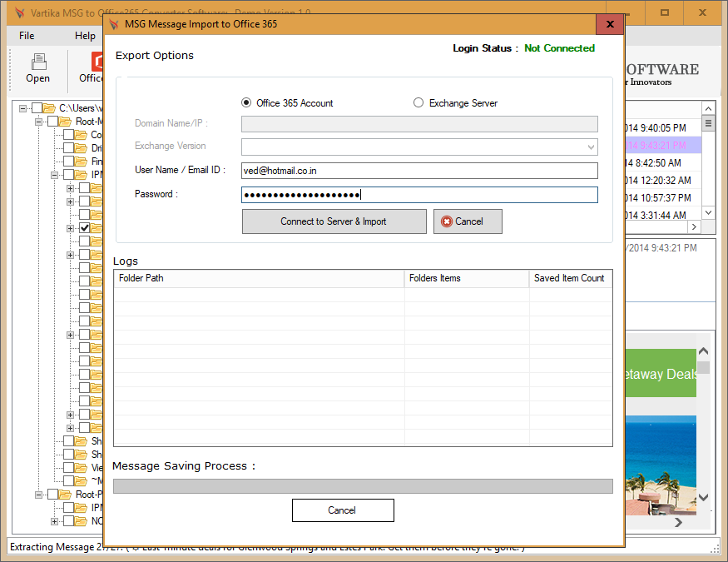Image resolution: width=728 pixels, height=562 pixels.
Task: Click the Vartika logo in dialog title bar
Action: pyautogui.click(x=114, y=24)
